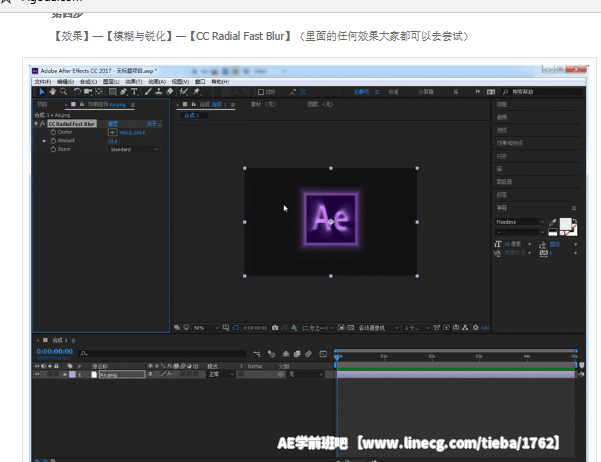Open the font family dropdown

[520, 222]
